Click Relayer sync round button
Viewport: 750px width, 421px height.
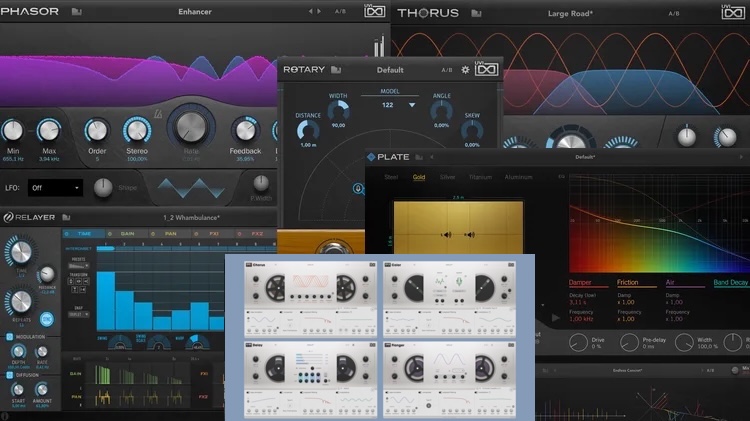pos(46,319)
